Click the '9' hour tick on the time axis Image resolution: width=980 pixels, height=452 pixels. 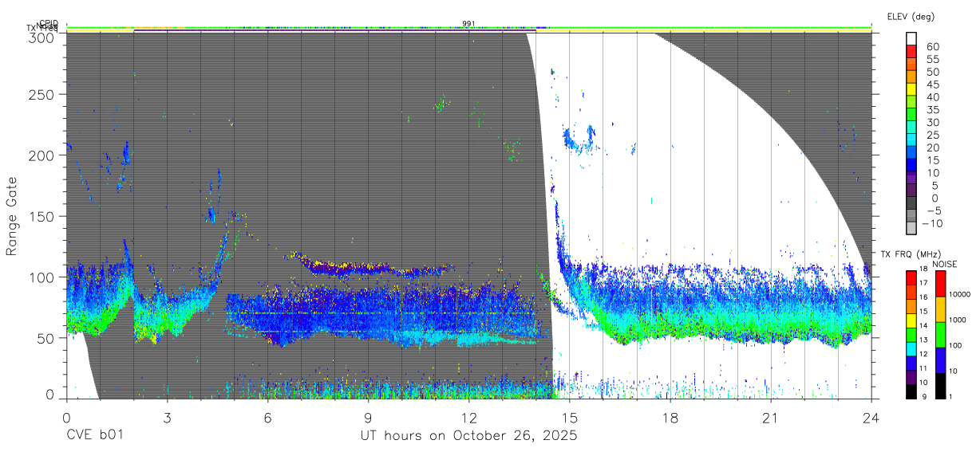(368, 417)
